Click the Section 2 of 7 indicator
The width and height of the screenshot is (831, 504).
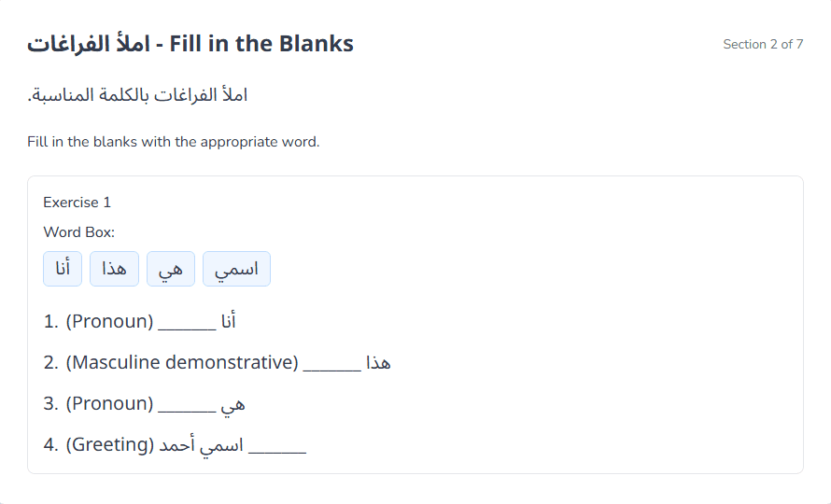pyautogui.click(x=763, y=44)
